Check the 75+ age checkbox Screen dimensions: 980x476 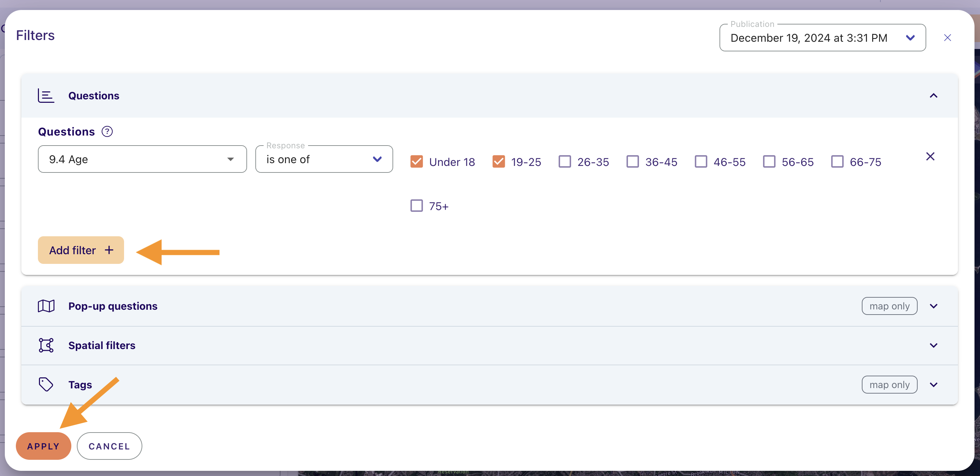417,206
